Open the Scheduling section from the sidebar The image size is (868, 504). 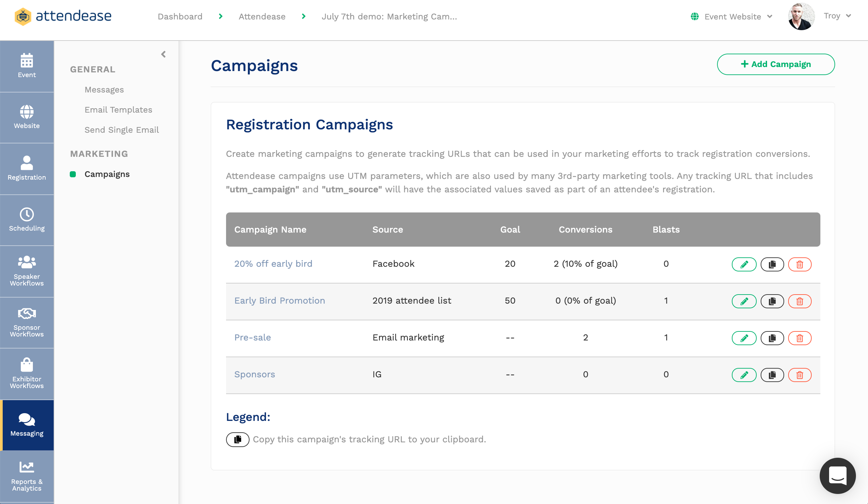(26, 219)
